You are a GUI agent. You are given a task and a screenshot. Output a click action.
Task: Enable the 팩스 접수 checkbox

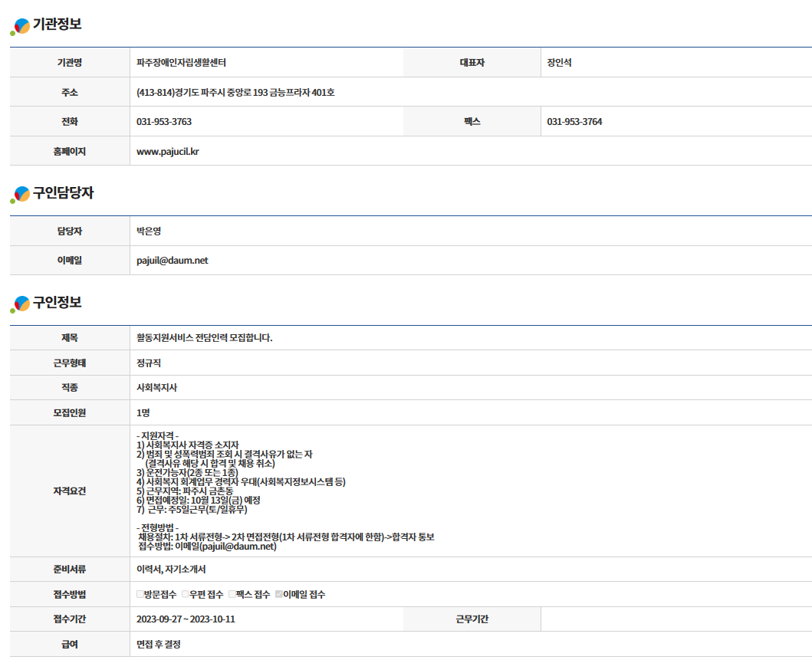[x=232, y=594]
